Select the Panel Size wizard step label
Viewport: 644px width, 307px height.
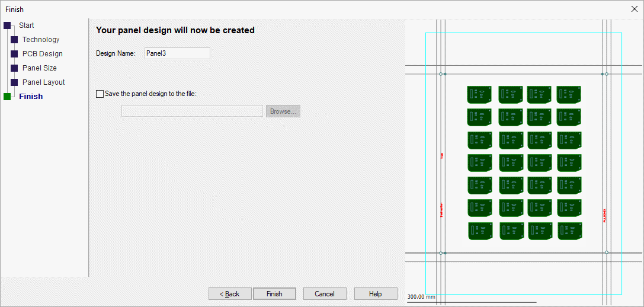(40, 68)
